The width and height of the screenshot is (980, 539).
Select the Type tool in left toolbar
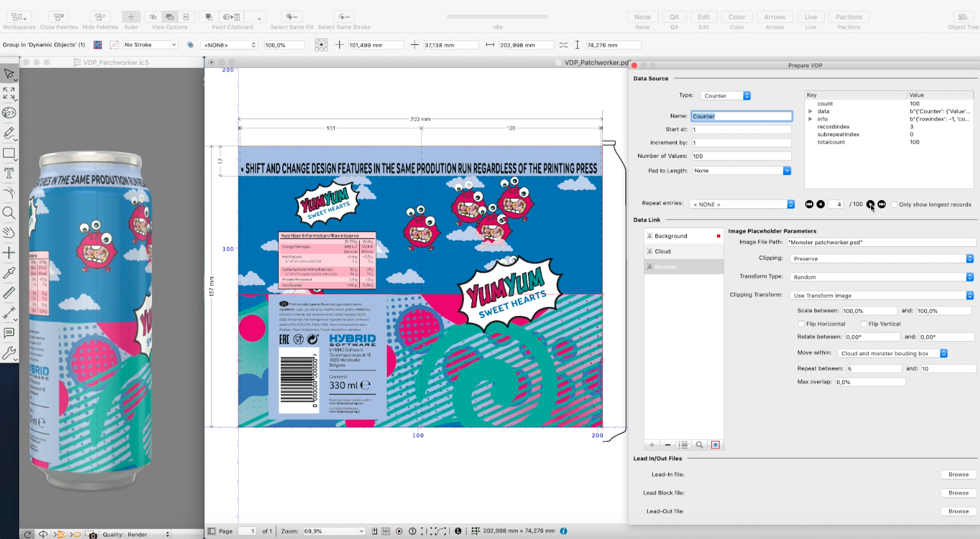(9, 173)
